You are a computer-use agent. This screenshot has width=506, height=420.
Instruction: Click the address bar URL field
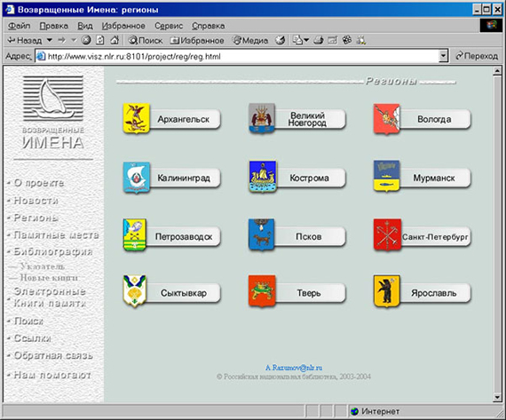pos(238,56)
